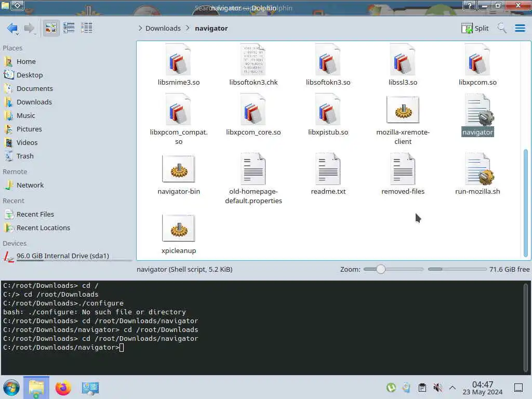Select xpicleanup executable icon
Image resolution: width=532 pixels, height=399 pixels.
coord(179,228)
